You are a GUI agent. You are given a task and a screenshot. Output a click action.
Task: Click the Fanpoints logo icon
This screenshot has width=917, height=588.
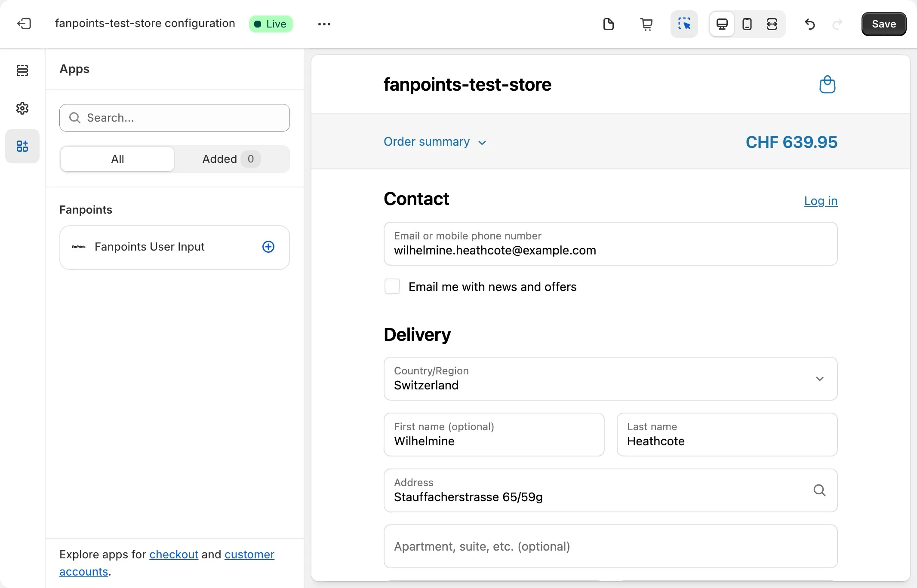click(x=79, y=247)
